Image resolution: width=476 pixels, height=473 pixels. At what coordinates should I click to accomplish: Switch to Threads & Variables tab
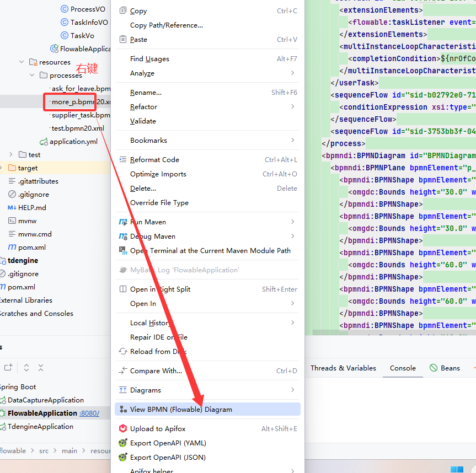coord(343,368)
